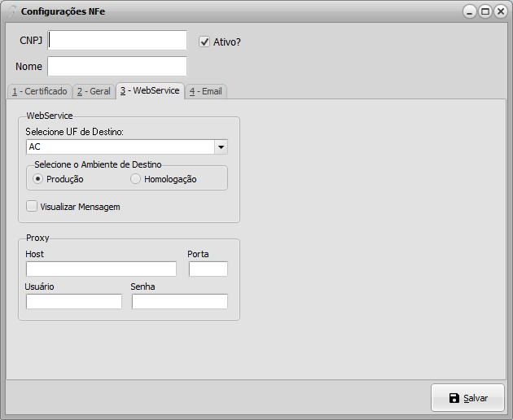513x420 pixels.
Task: Maximize the Configurações NFe window
Action: (x=485, y=11)
